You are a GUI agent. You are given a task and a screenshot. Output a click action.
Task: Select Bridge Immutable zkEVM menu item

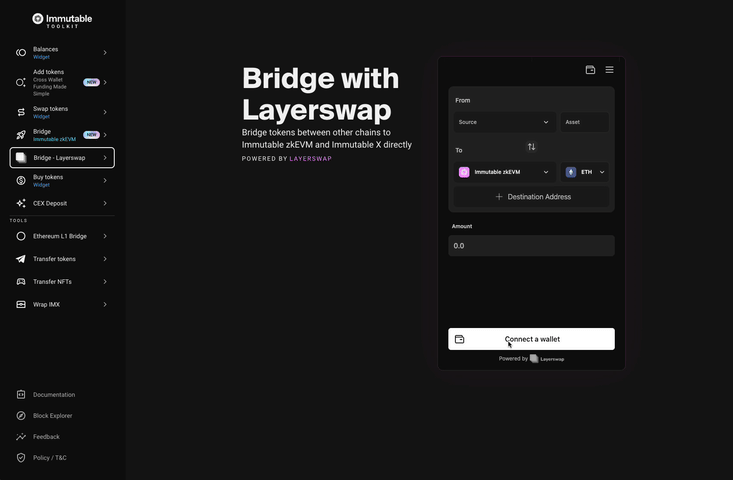coord(62,135)
